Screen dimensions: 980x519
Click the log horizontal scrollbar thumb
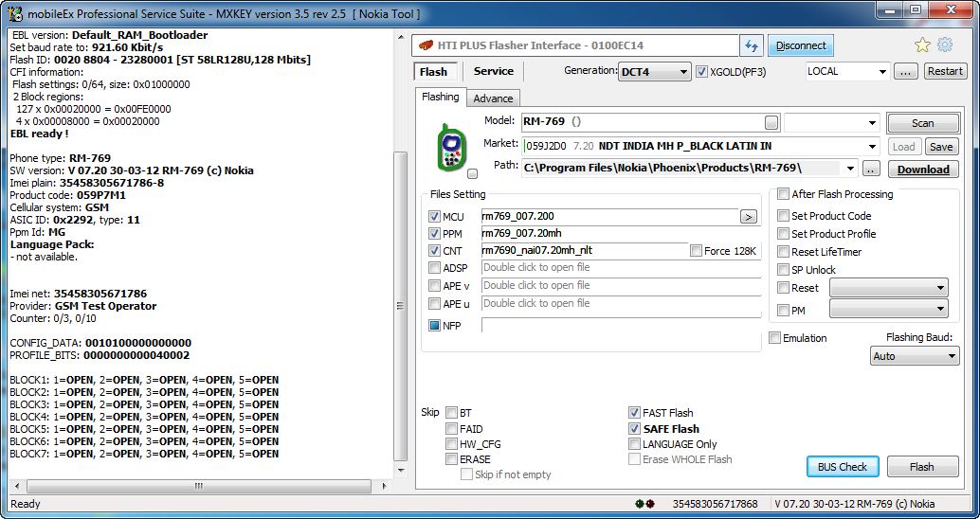point(199,486)
